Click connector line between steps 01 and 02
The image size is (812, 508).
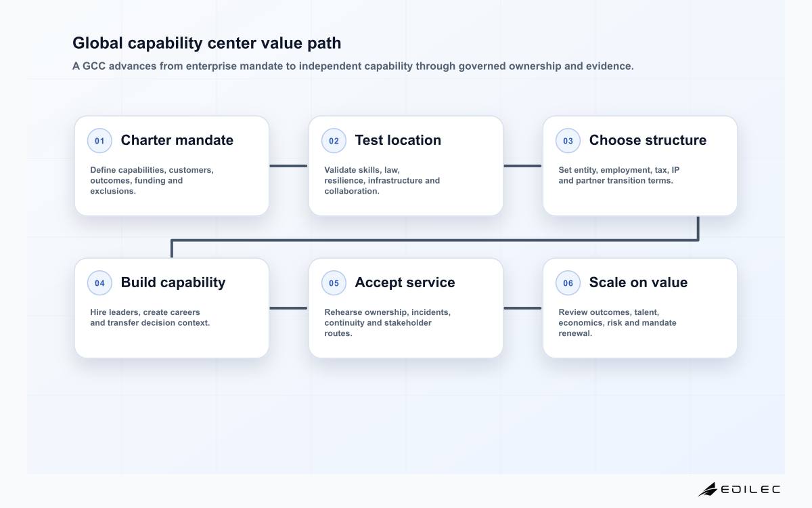289,165
